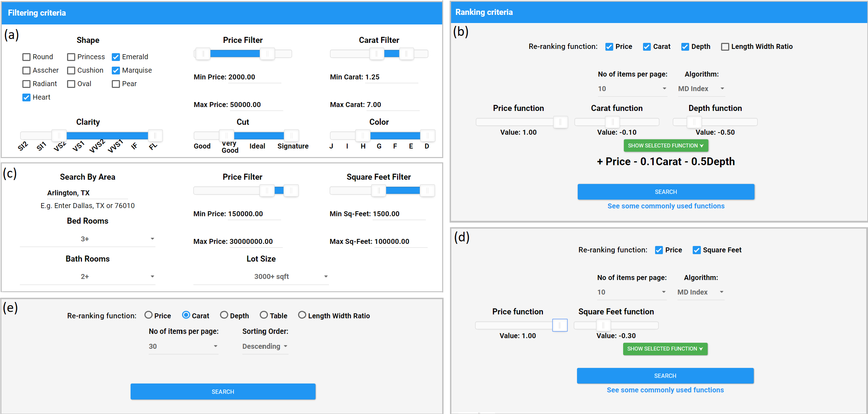Click the Search button in panel (e)
This screenshot has height=414, width=868.
coord(223,392)
